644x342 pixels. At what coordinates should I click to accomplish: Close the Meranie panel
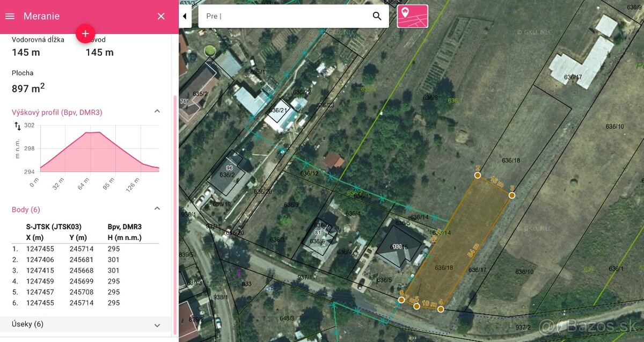[x=161, y=16]
